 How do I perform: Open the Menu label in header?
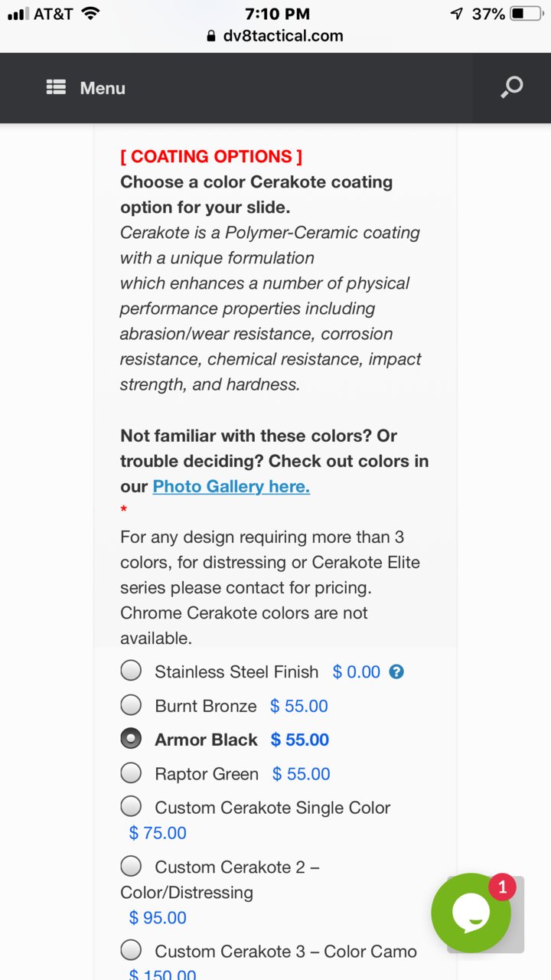103,88
